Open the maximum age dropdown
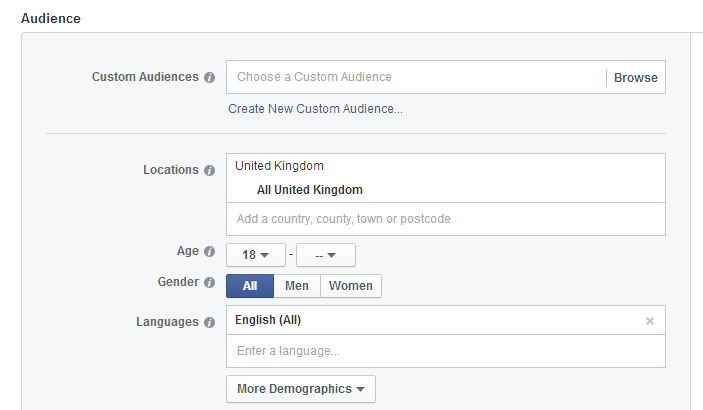703x410 pixels. (x=326, y=255)
